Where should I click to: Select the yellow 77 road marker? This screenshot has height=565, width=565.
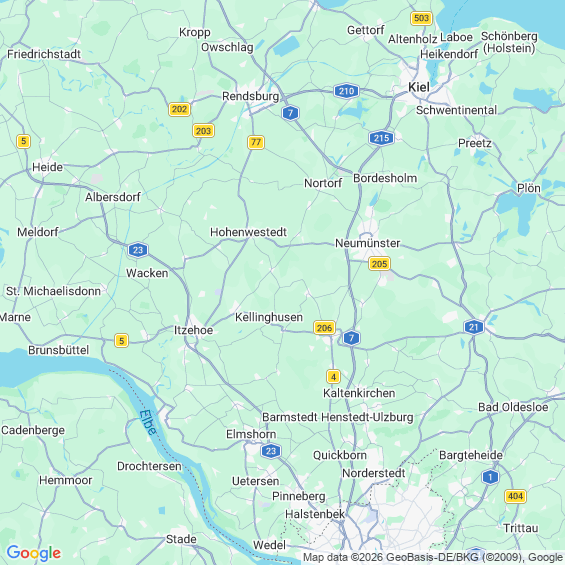point(256,142)
